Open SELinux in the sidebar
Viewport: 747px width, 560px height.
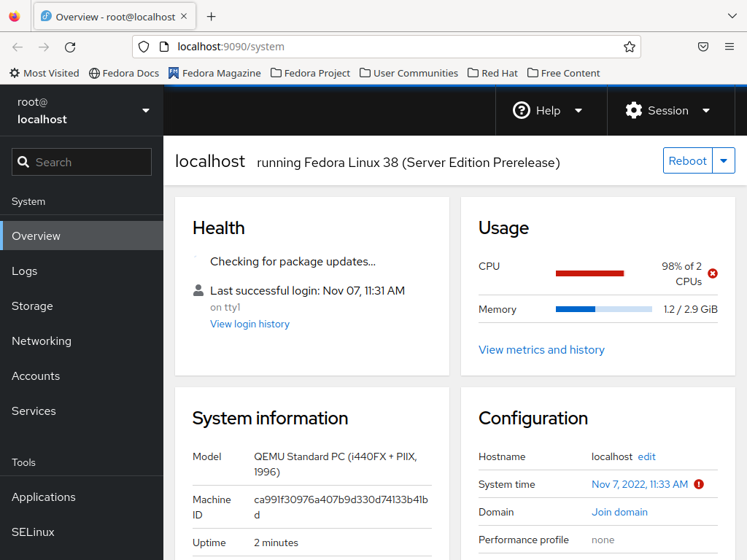tap(82, 532)
